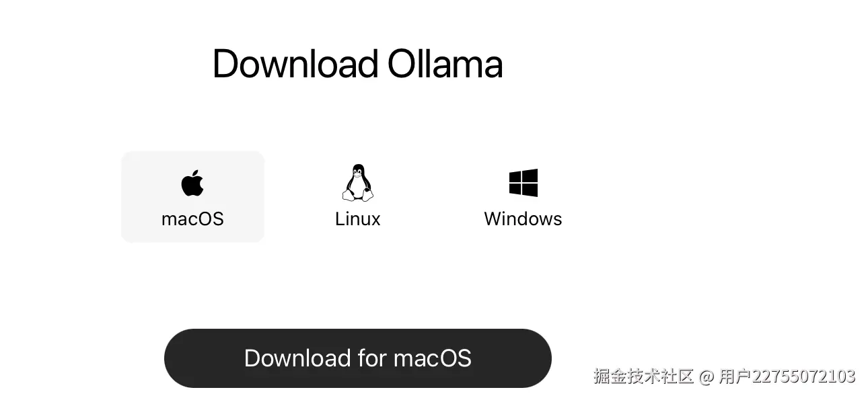Switch to the Linux platform option
The width and height of the screenshot is (868, 398).
pyautogui.click(x=357, y=196)
